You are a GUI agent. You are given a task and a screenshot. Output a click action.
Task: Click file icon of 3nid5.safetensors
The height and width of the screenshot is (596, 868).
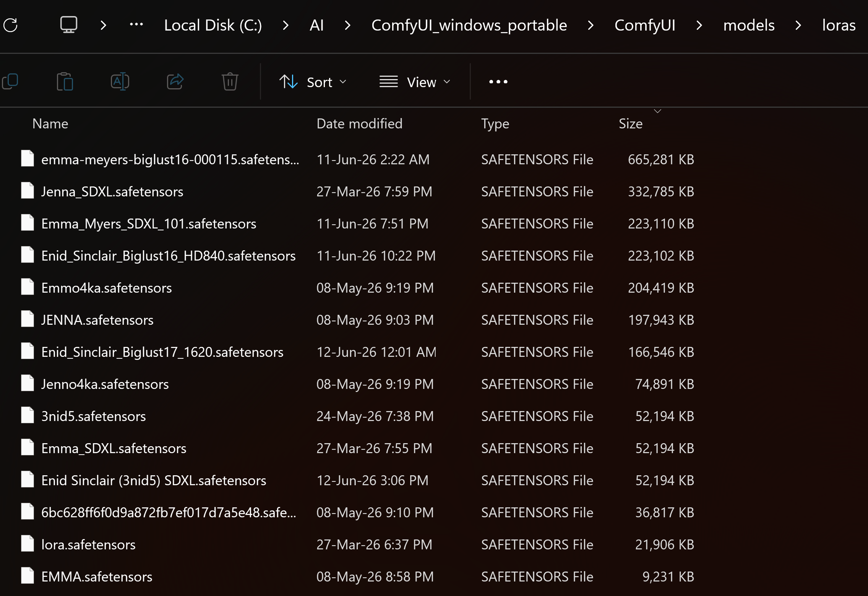point(28,415)
